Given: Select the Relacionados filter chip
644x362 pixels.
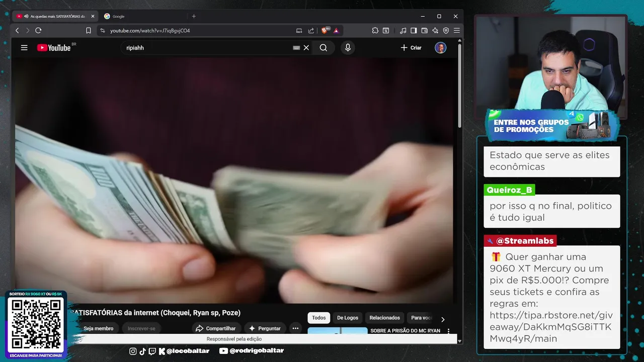Looking at the screenshot, I should coord(385,318).
